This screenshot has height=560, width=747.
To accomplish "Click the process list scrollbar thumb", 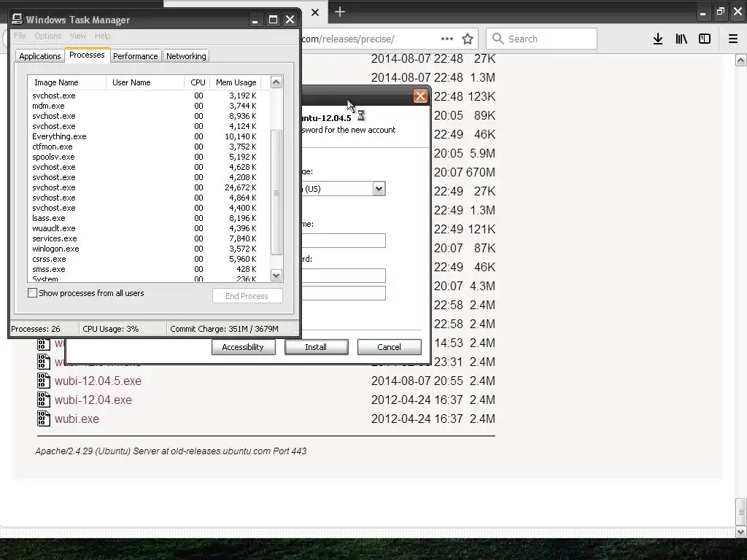I will tap(276, 192).
